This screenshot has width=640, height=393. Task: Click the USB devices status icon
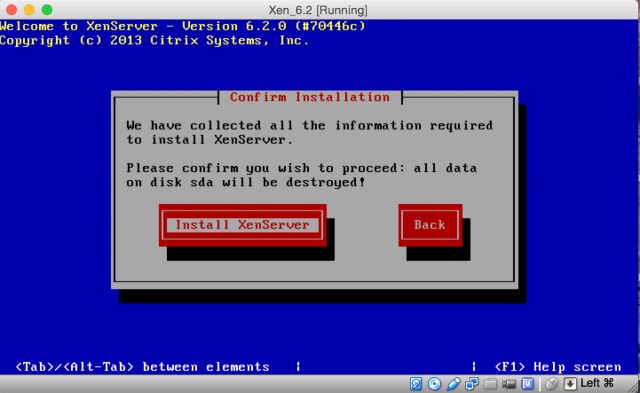453,384
